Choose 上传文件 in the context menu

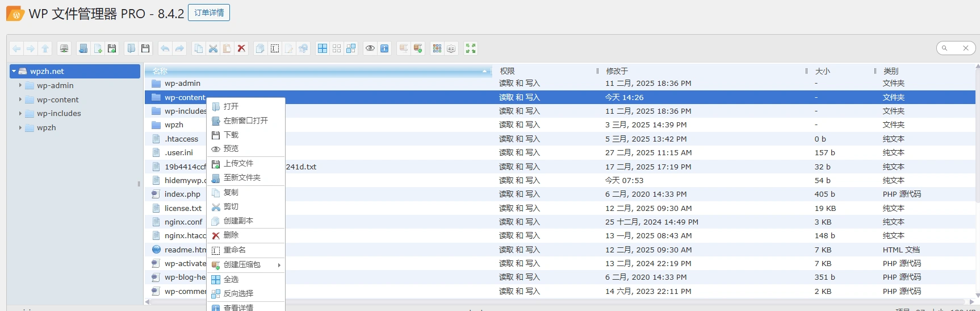pyautogui.click(x=245, y=163)
